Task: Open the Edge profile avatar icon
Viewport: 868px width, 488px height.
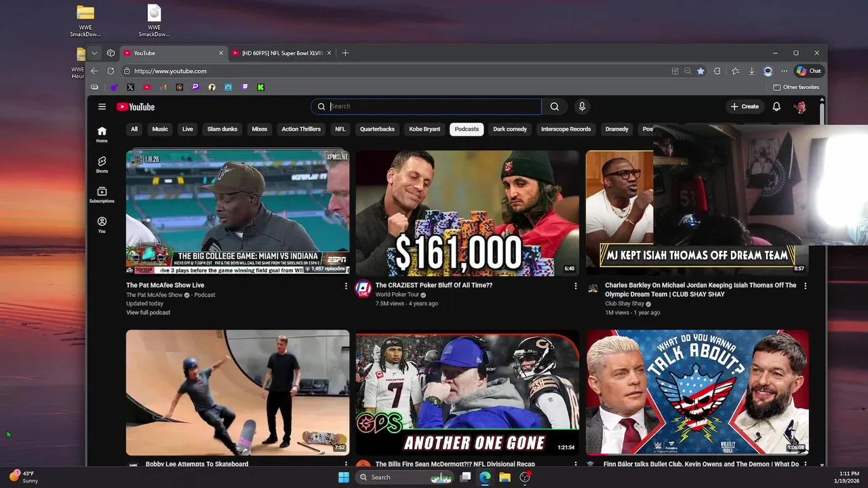Action: click(x=768, y=70)
